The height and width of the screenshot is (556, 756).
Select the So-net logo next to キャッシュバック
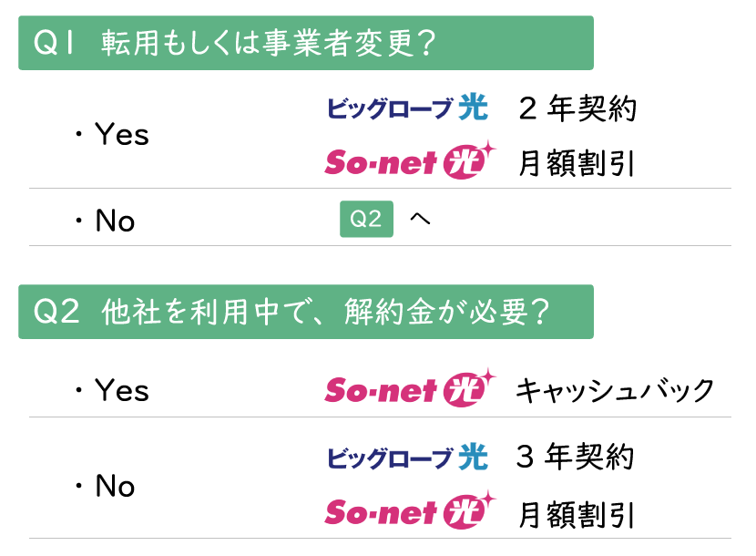coord(410,388)
